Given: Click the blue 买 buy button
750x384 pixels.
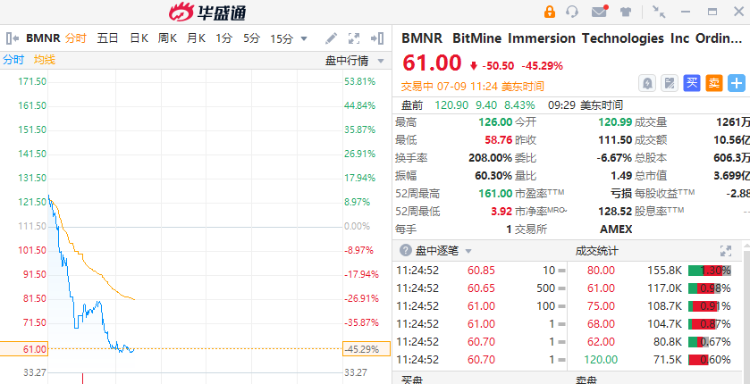Looking at the screenshot, I should 692,83.
